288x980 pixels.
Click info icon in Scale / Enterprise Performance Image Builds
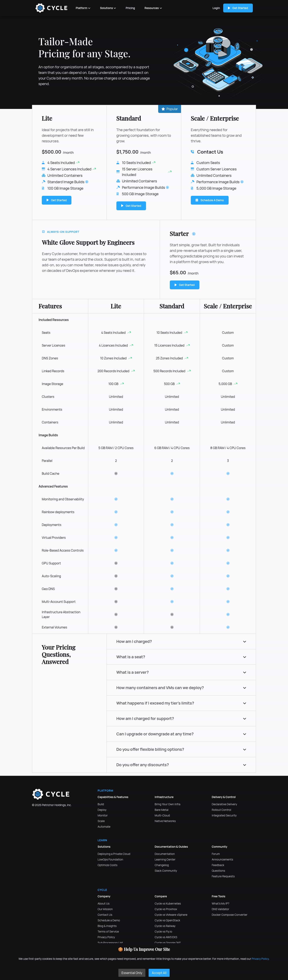tap(242, 182)
